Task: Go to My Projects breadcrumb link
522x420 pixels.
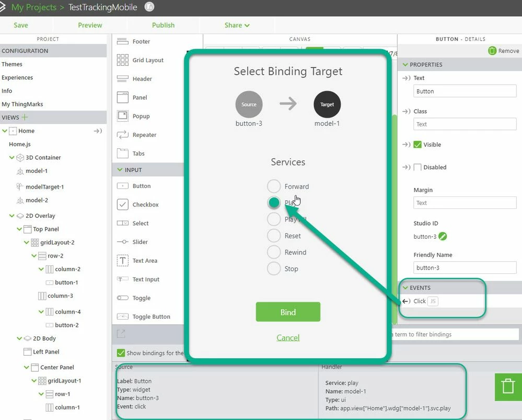Action: click(33, 7)
